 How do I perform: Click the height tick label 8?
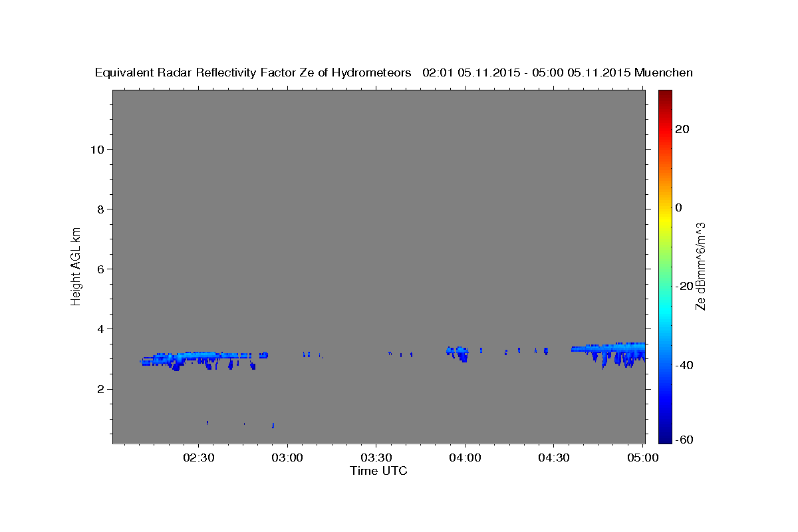[101, 209]
